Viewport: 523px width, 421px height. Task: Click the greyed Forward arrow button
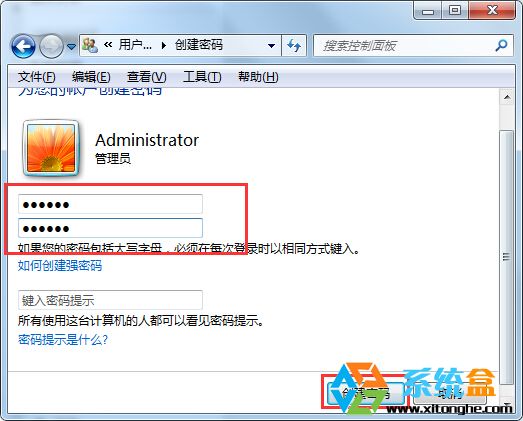[x=51, y=46]
